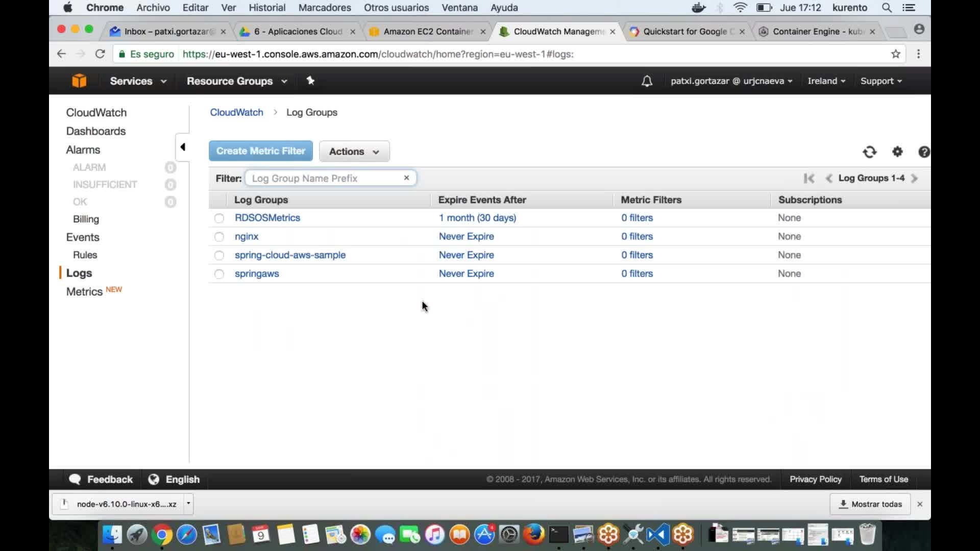Open the CloudWatch preferences gear icon

tap(897, 152)
